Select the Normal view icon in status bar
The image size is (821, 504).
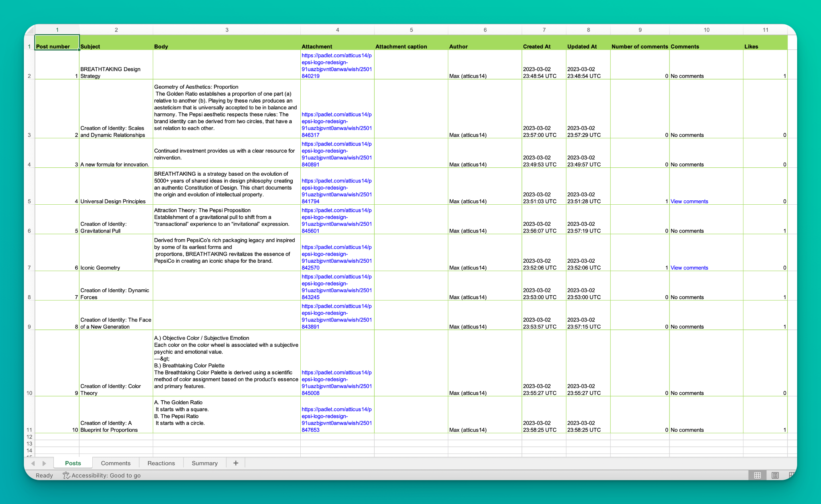coord(757,475)
